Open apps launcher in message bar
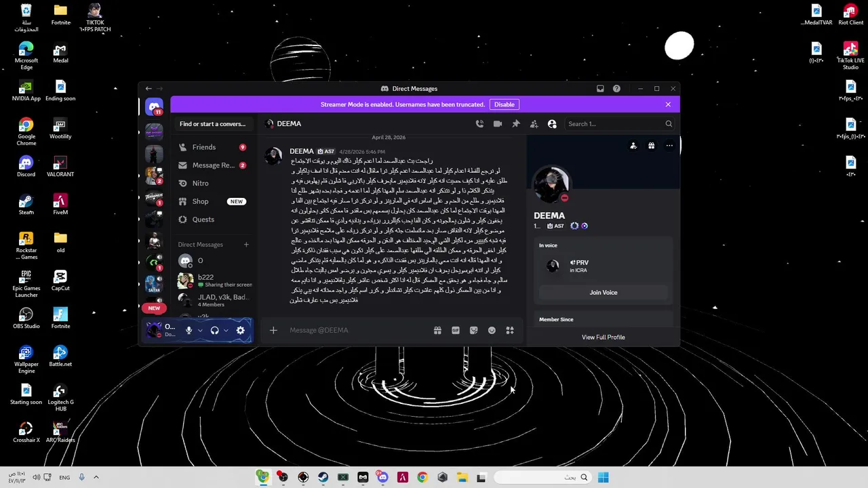 510,330
